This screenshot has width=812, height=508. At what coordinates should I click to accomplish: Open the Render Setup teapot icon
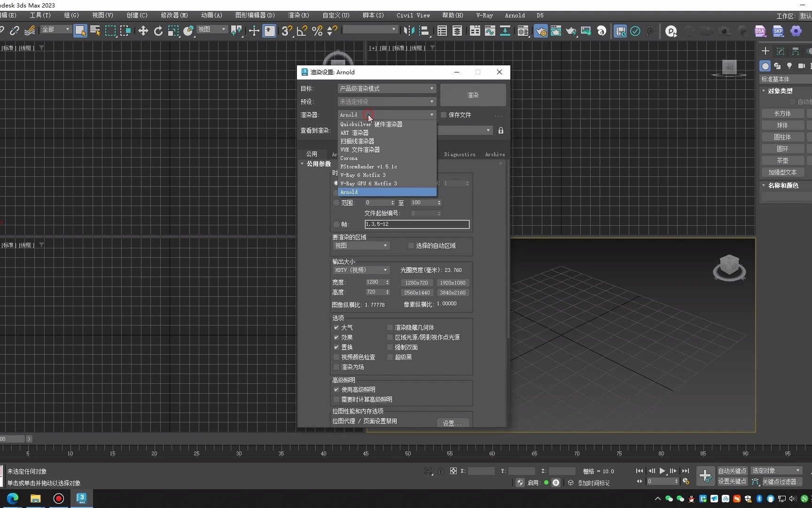pyautogui.click(x=540, y=31)
